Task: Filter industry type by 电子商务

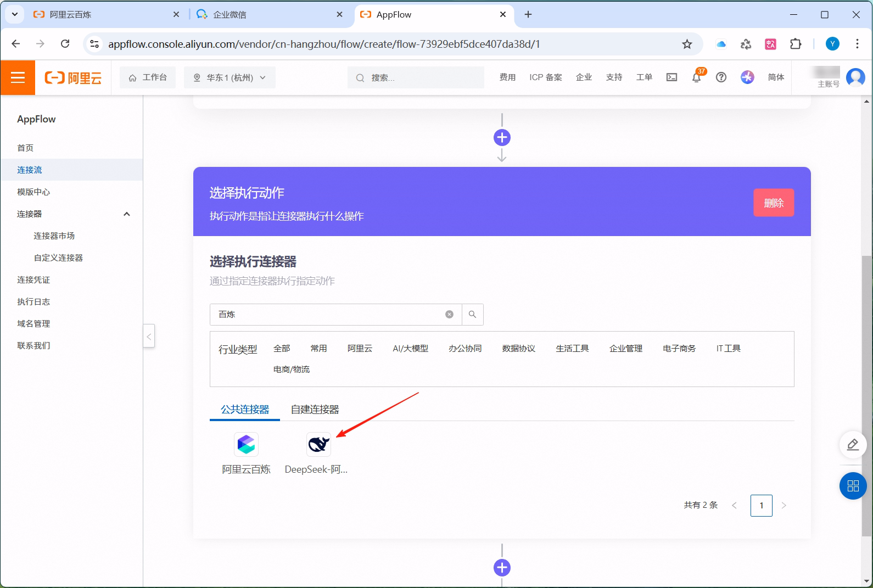Action: [679, 348]
